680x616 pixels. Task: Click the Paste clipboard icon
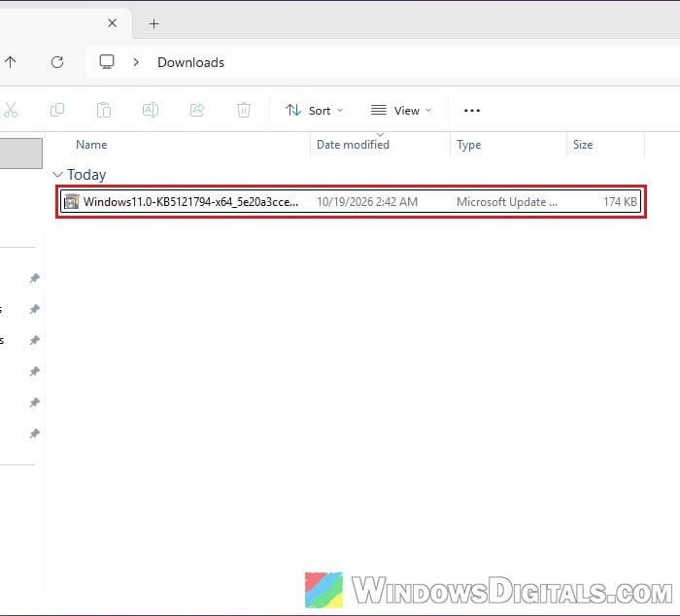(x=104, y=110)
